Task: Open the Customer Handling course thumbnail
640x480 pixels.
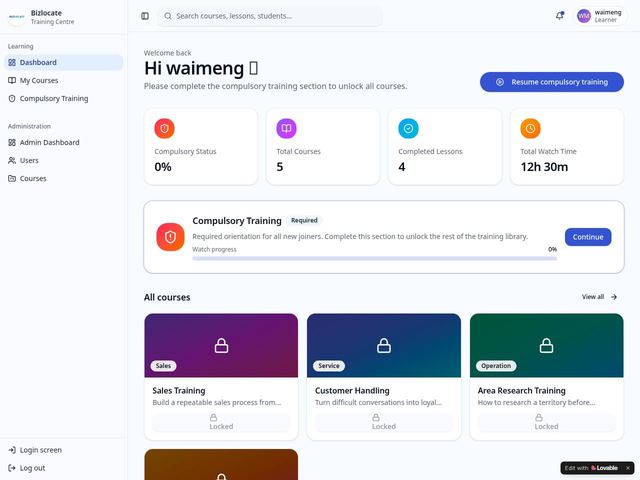Action: [384, 345]
